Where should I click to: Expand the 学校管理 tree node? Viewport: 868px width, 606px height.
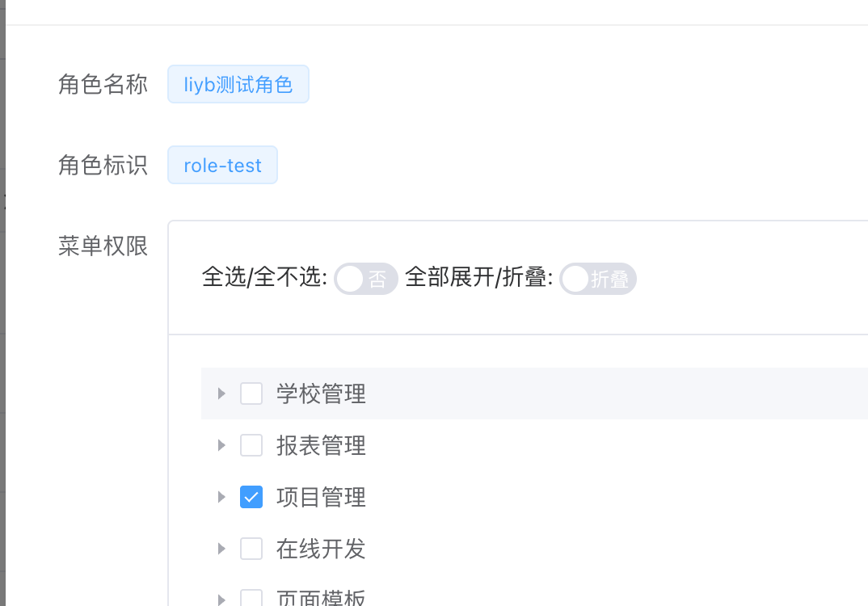click(x=221, y=393)
